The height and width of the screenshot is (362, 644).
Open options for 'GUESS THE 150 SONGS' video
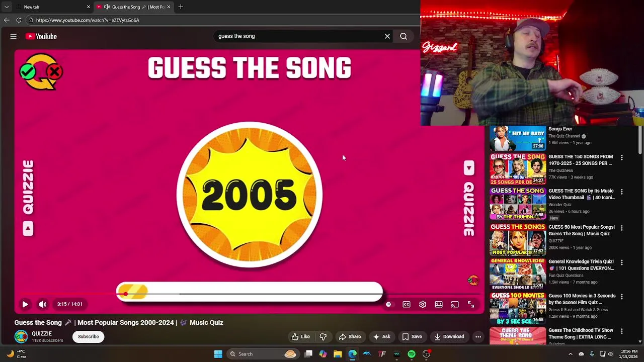[622, 158]
